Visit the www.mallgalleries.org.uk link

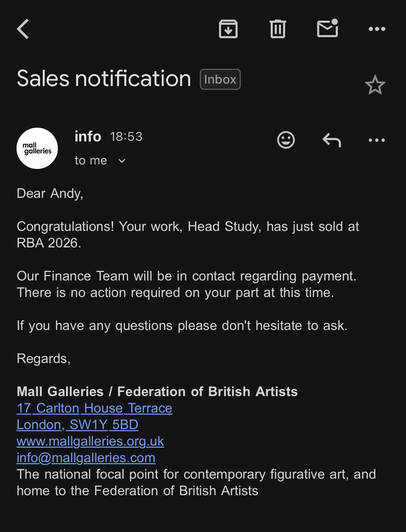coord(90,441)
